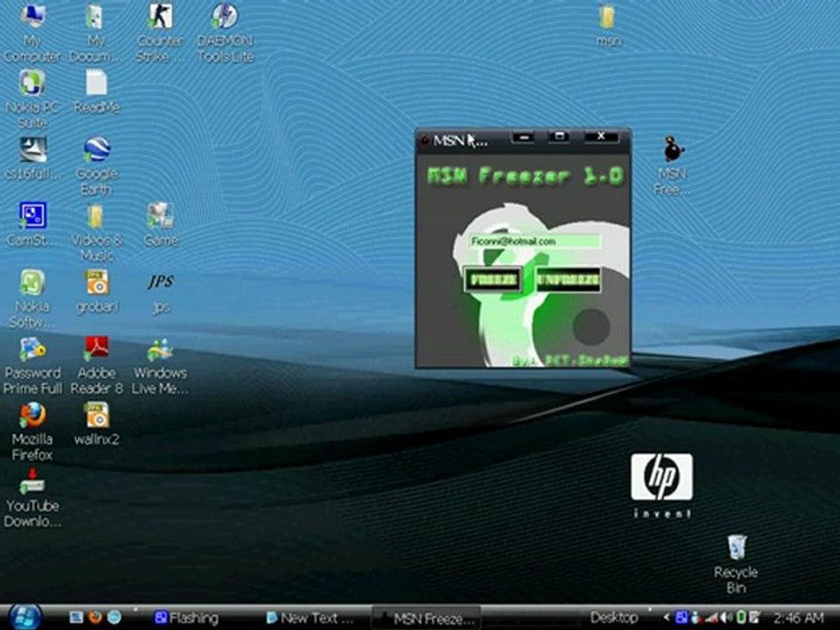Click the email address input field
The height and width of the screenshot is (630, 840).
534,241
